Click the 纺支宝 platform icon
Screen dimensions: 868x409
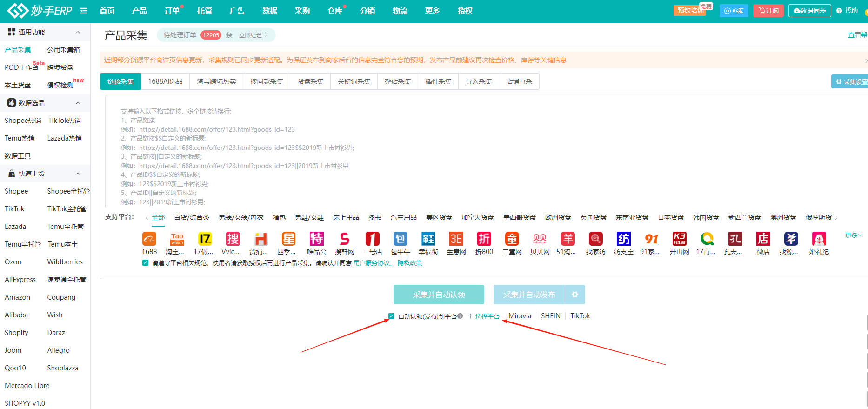(x=624, y=239)
